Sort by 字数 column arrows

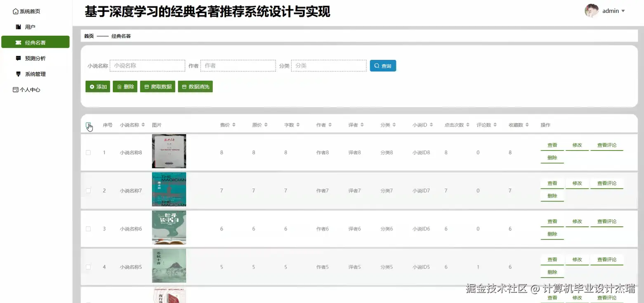click(298, 125)
